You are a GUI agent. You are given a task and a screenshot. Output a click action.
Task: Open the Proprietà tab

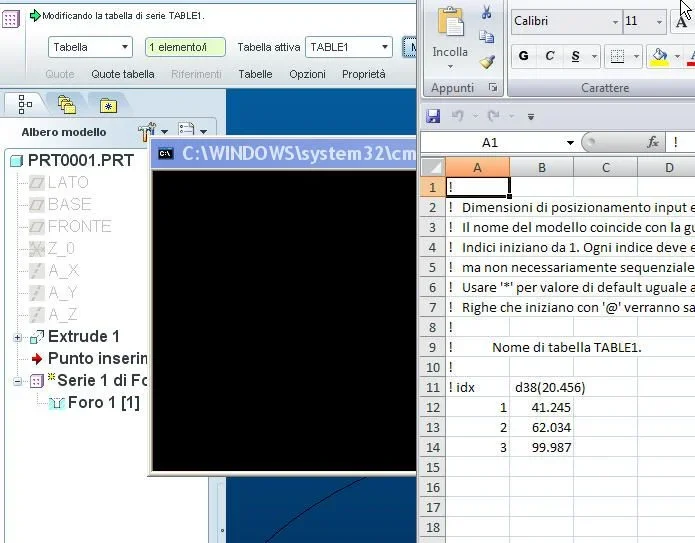pyautogui.click(x=363, y=74)
